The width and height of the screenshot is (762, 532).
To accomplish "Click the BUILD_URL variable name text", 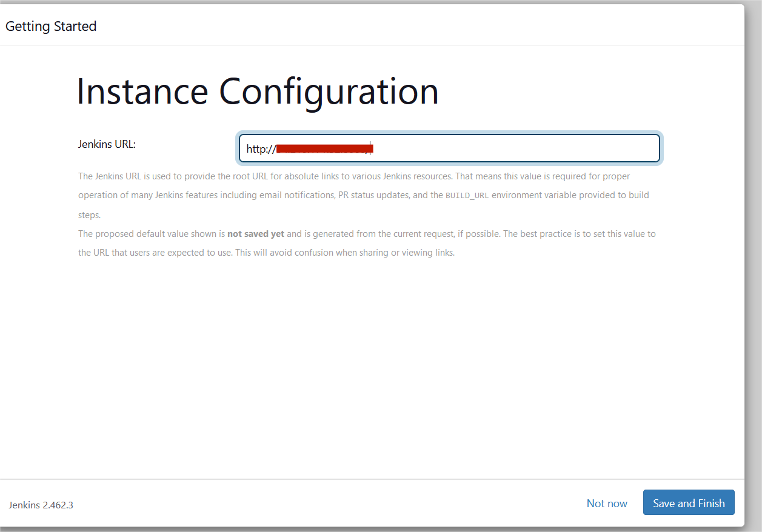I will (467, 196).
